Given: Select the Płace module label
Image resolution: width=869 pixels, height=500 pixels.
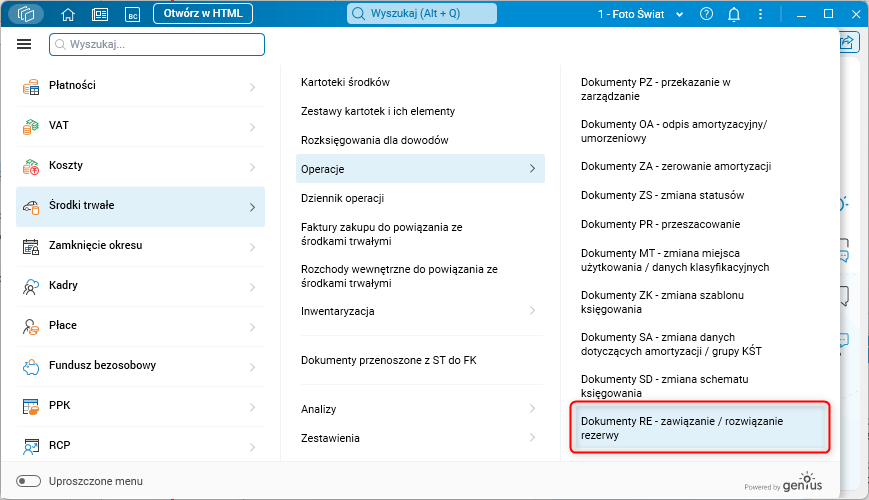Looking at the screenshot, I should coord(63,325).
